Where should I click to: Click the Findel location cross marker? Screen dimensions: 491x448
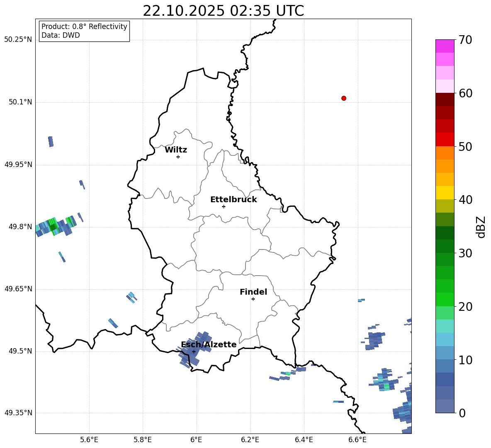[x=253, y=299]
